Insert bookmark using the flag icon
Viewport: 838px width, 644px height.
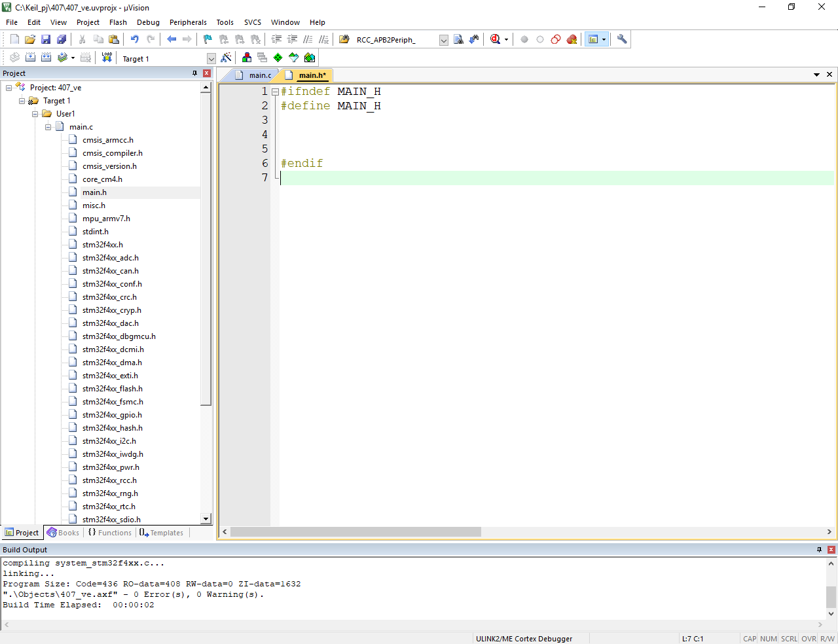tap(208, 39)
